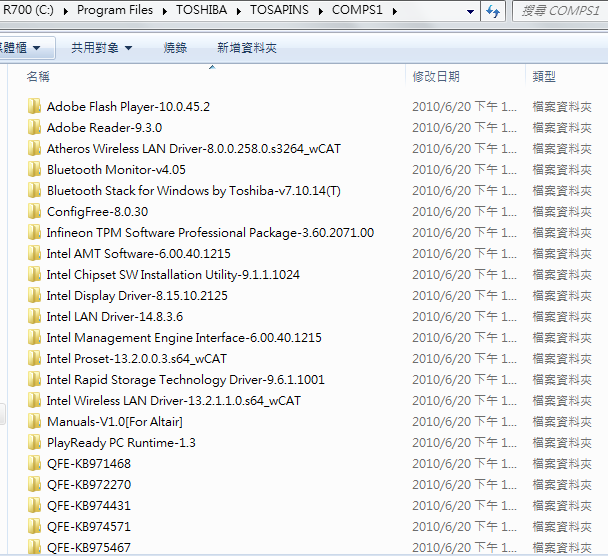Select the Intel AMT Software folder icon

point(35,253)
